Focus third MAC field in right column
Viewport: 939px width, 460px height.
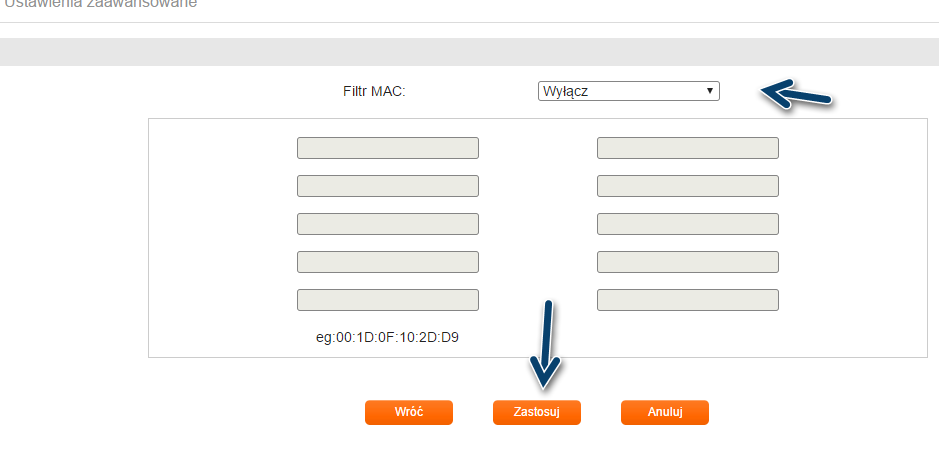tap(687, 224)
